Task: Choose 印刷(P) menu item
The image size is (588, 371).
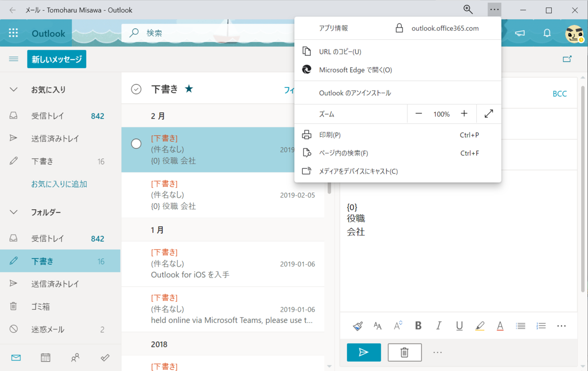Action: [398, 135]
